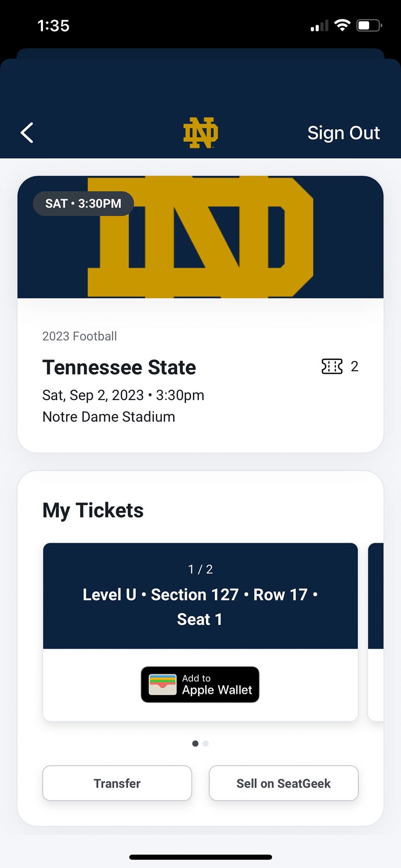
Task: Sell tickets on SeatGeek
Action: pos(284,783)
